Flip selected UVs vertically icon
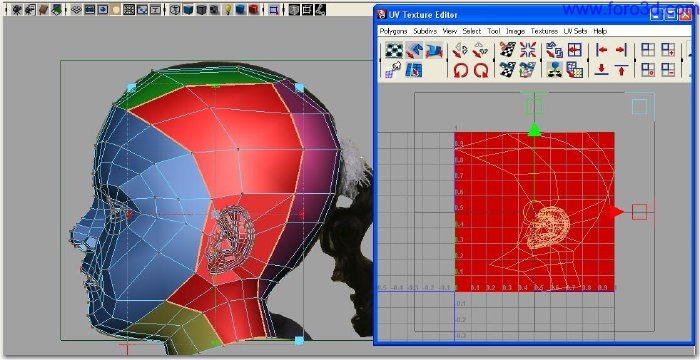Viewport: 700px width, 360px height. (x=480, y=50)
